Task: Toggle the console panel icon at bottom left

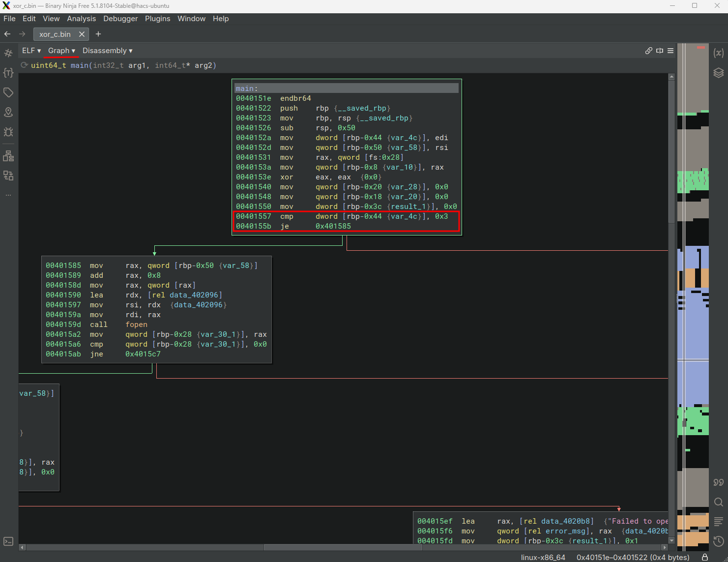Action: pyautogui.click(x=8, y=541)
